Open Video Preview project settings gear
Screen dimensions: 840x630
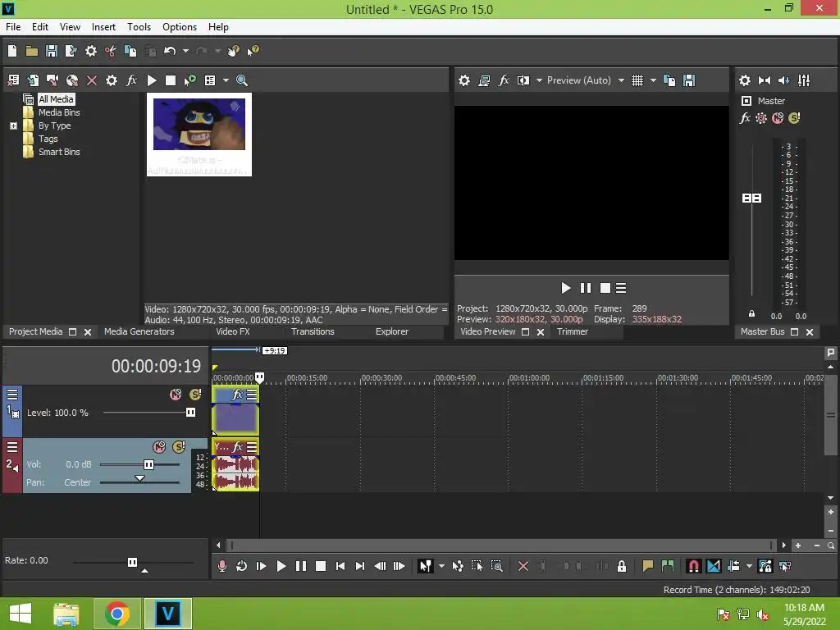click(x=464, y=80)
